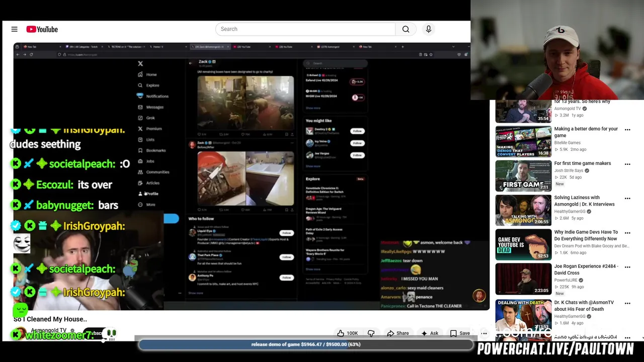Image resolution: width=644 pixels, height=362 pixels.
Task: Share the video
Action: coord(397,333)
